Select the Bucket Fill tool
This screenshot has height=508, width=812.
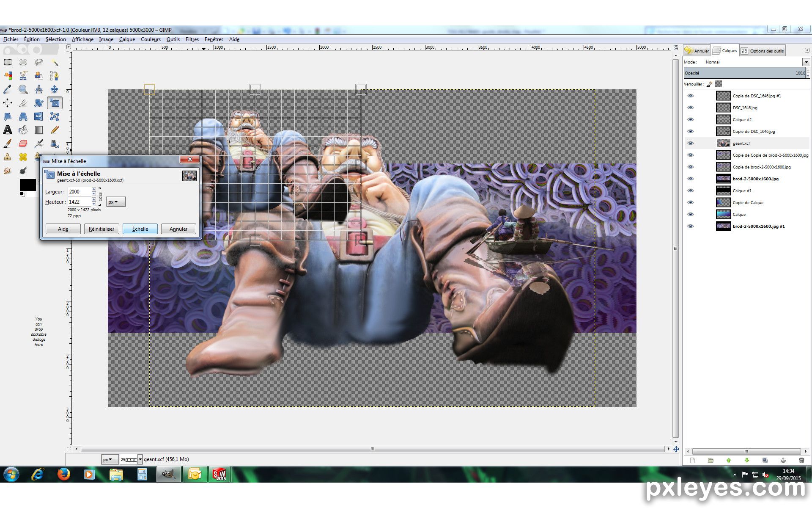coord(23,130)
